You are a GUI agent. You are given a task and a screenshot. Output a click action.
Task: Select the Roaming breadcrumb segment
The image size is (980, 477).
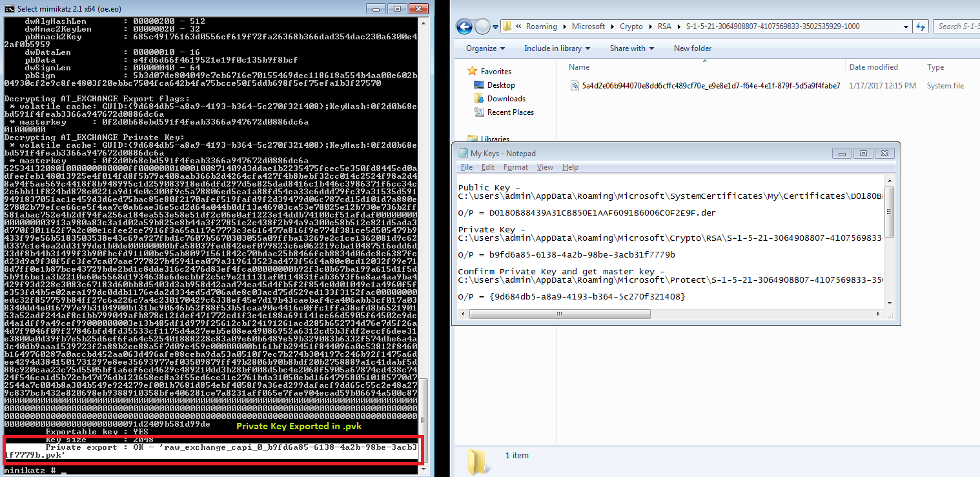click(541, 26)
